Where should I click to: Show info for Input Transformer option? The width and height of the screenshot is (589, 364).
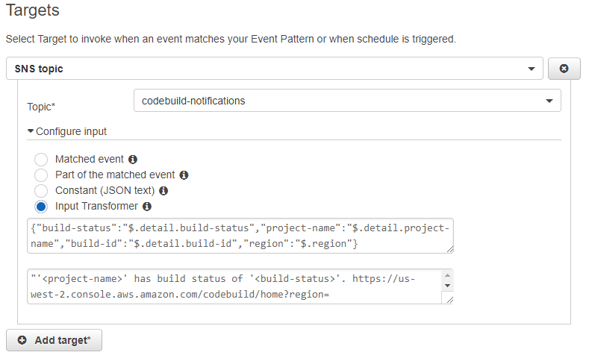pos(147,207)
